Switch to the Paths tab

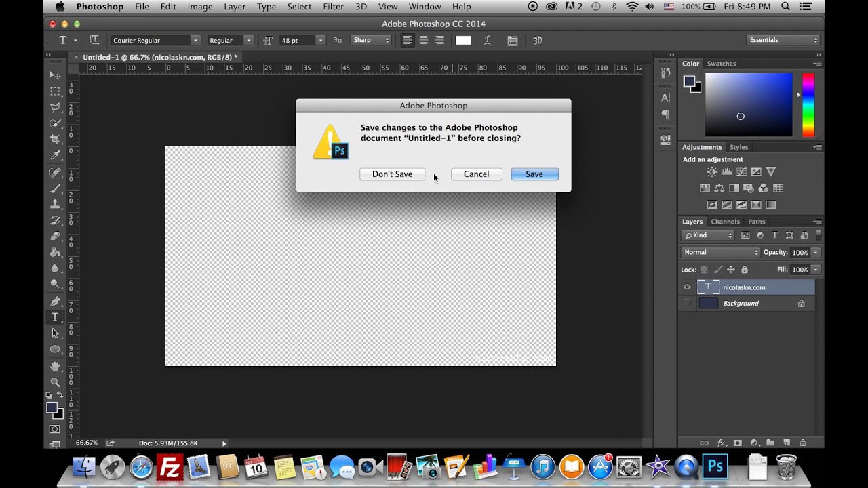pos(757,222)
